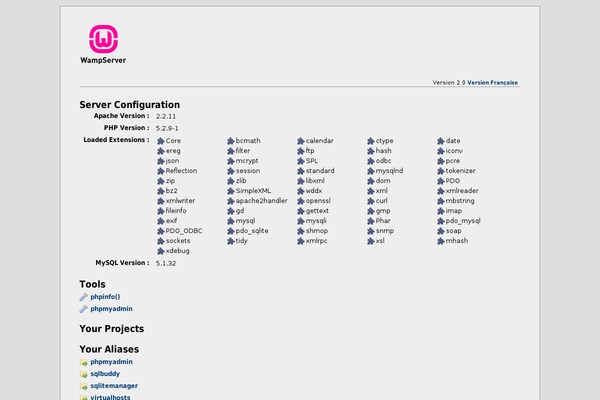Open the sqlbuddy alias link

[x=105, y=374]
